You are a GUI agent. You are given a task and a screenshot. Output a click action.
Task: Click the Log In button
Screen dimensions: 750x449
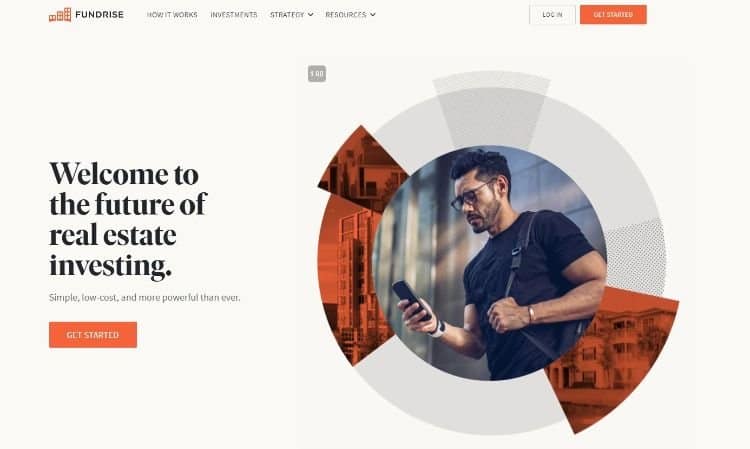coord(552,15)
